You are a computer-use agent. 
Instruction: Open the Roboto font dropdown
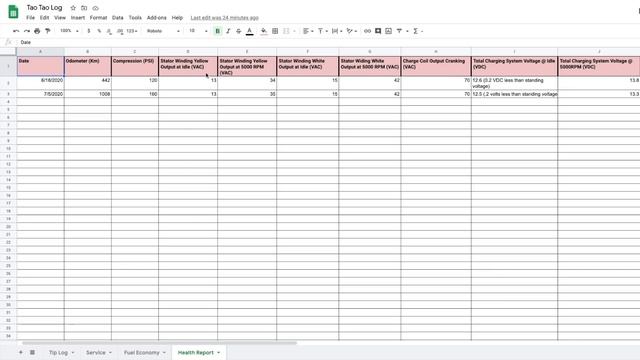tap(163, 31)
